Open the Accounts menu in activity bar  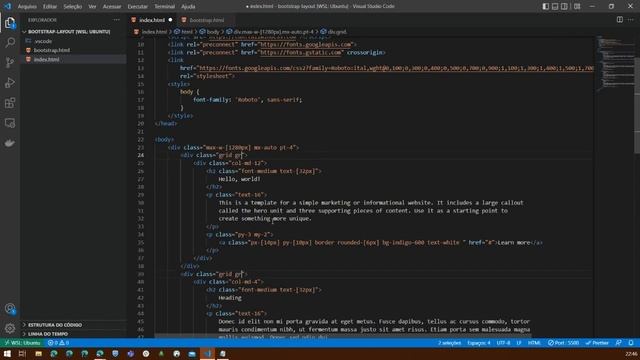pos(10,309)
